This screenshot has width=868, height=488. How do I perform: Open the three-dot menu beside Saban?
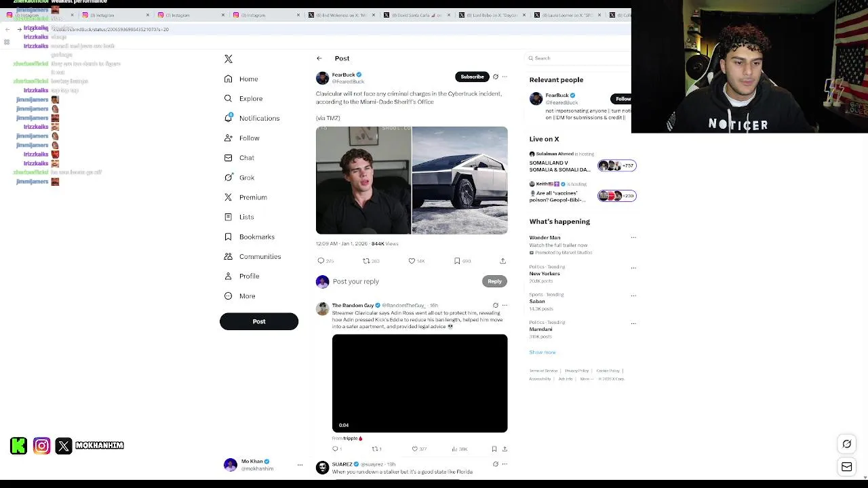633,296
